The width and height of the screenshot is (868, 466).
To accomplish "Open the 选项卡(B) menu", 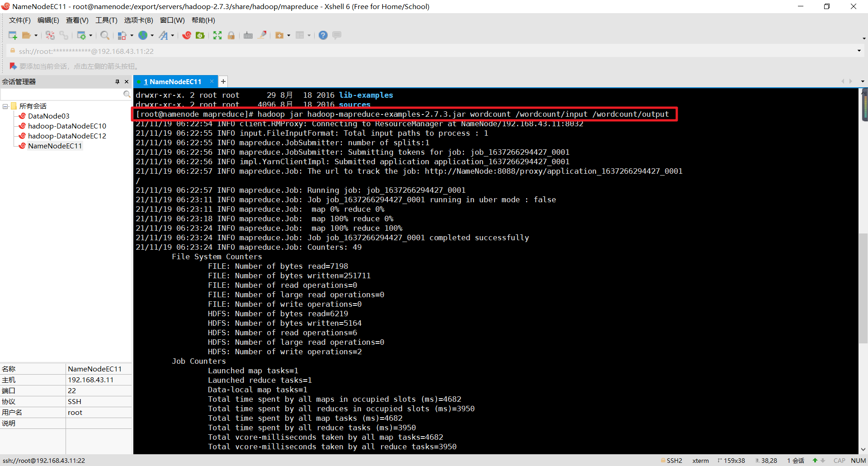I will [138, 20].
